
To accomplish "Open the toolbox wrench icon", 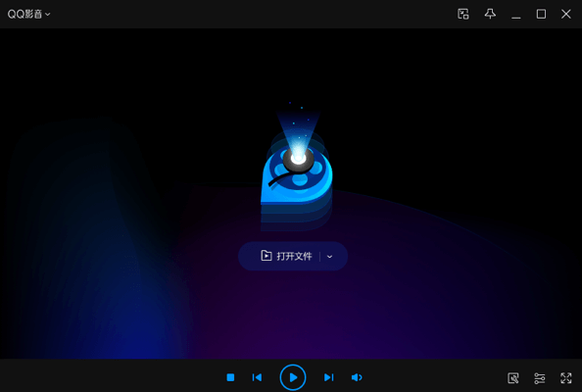I will click(x=513, y=378).
